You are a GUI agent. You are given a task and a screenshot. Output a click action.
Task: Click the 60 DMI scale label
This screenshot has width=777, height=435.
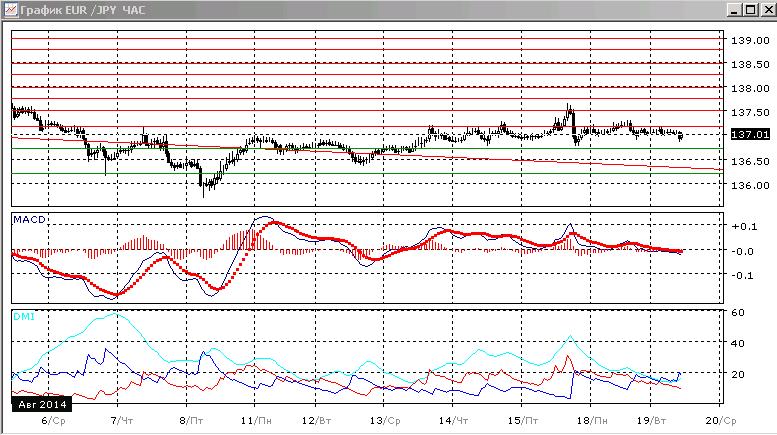738,313
